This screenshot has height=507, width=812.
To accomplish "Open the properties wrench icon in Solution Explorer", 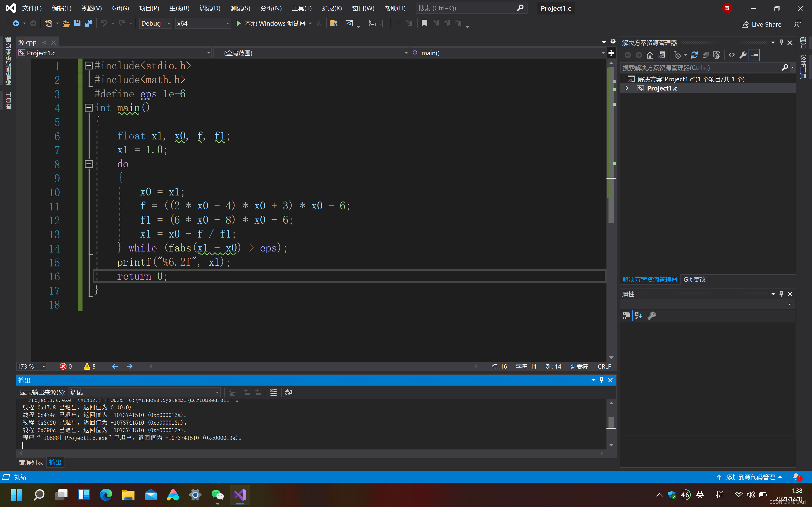I will [743, 55].
